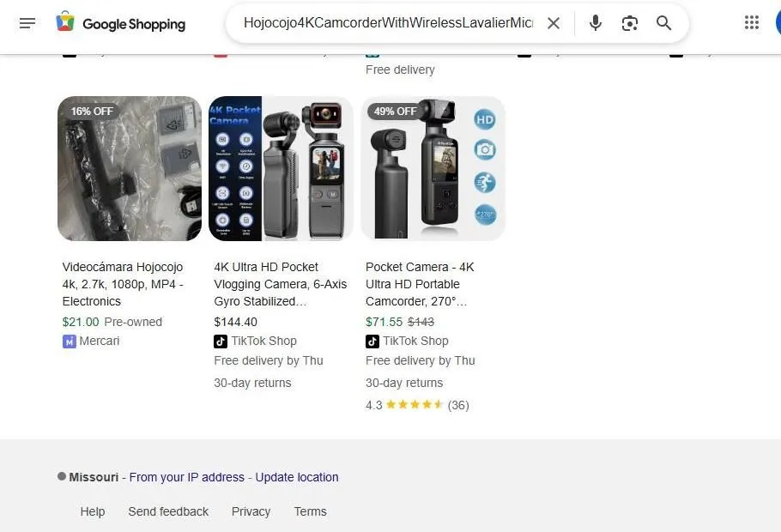This screenshot has width=781, height=532.
Task: Click the search magnifier icon
Action: tap(663, 23)
